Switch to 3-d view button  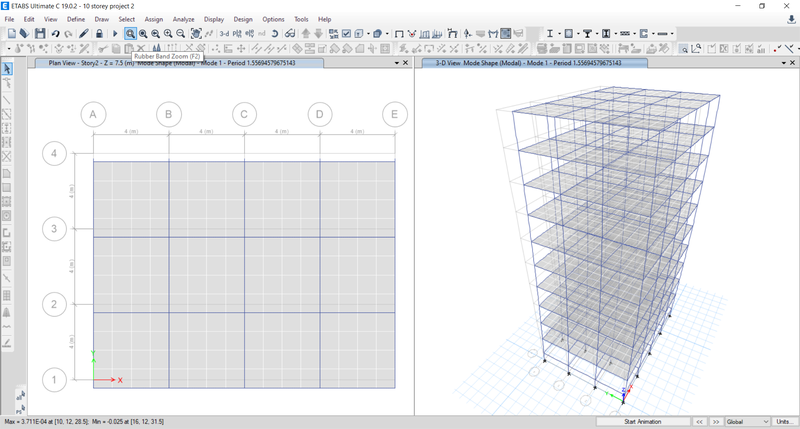point(224,34)
